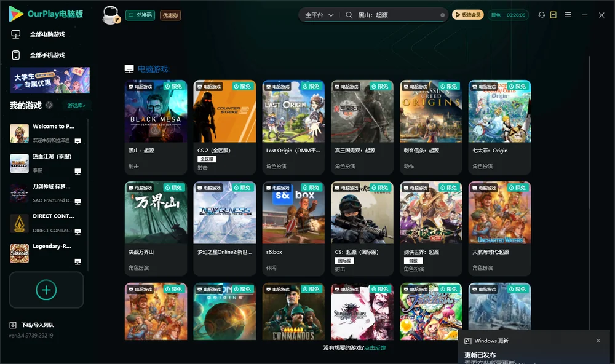This screenshot has height=364, width=615.
Task: Open the Windows 更新 notification icon
Action: pyautogui.click(x=467, y=341)
